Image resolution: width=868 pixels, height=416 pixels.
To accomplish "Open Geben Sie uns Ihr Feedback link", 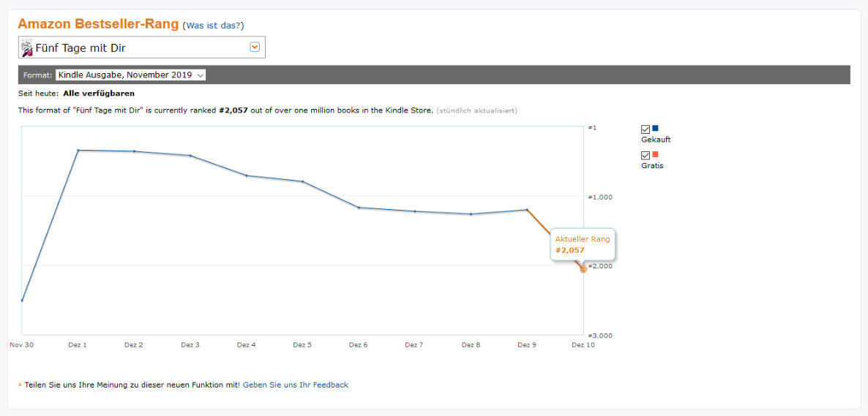I will (296, 385).
